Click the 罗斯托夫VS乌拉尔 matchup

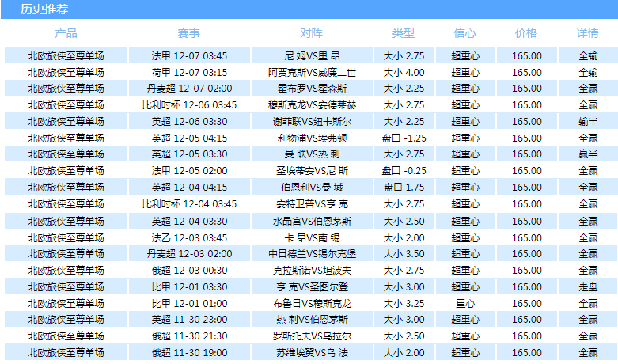coord(312,336)
